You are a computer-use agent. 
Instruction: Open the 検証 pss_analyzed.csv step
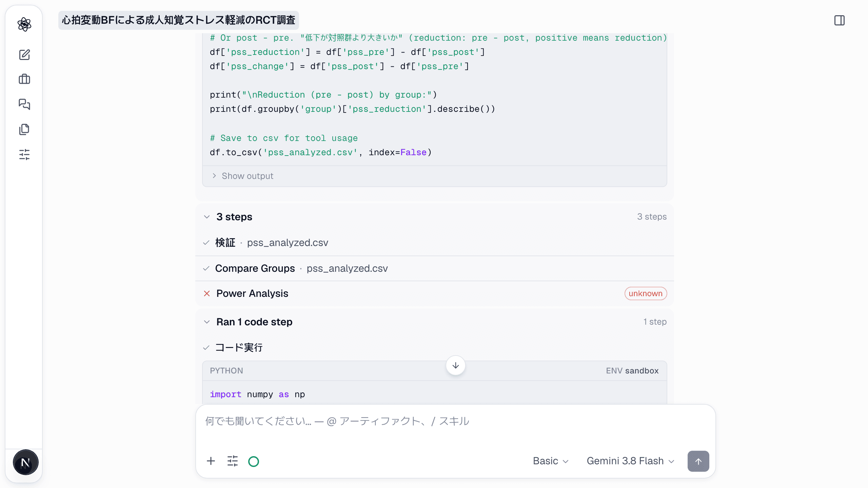pos(435,243)
